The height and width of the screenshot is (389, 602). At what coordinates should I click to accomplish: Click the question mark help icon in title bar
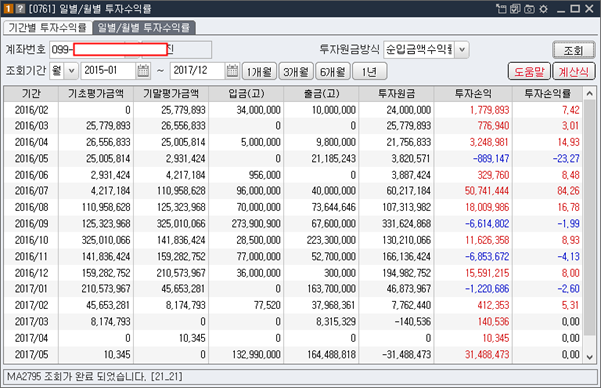[x=20, y=8]
